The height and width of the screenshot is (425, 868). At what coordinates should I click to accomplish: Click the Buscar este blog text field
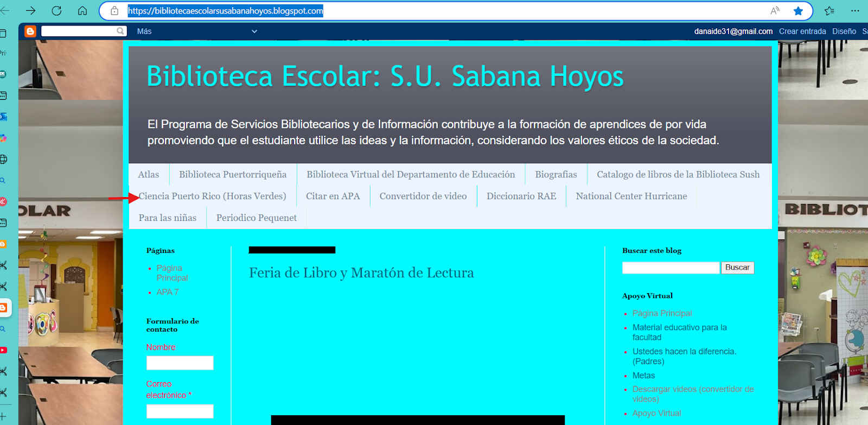tap(671, 268)
